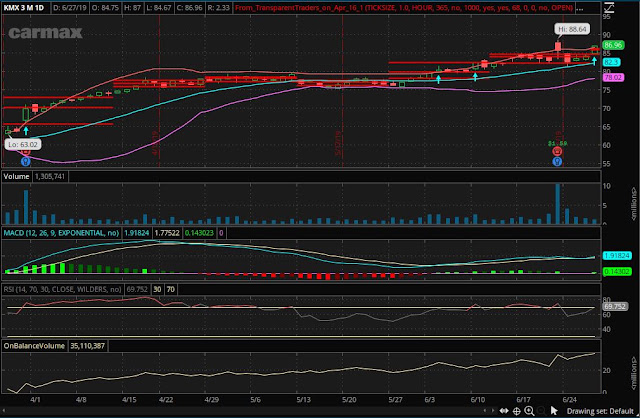Click the 6/3 date on time axis
640x418 pixels.
point(430,400)
